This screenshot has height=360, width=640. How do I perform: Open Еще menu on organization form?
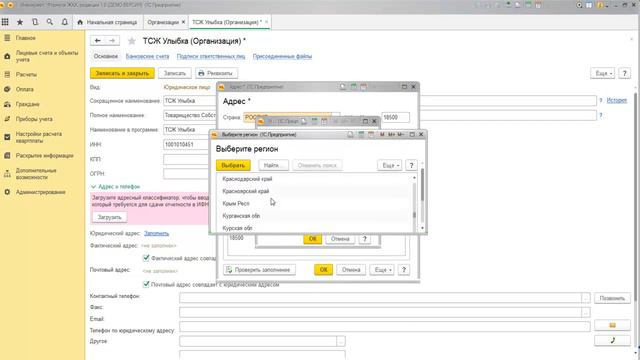coord(602,73)
